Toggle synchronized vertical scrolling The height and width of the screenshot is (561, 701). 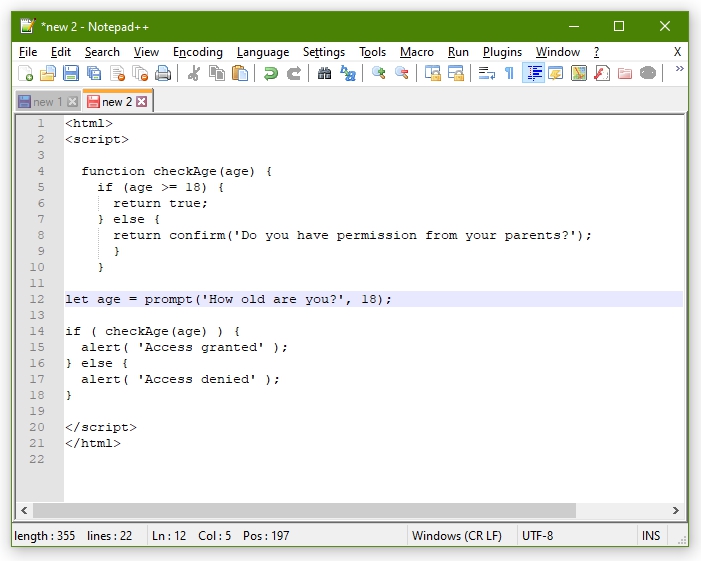pyautogui.click(x=433, y=73)
